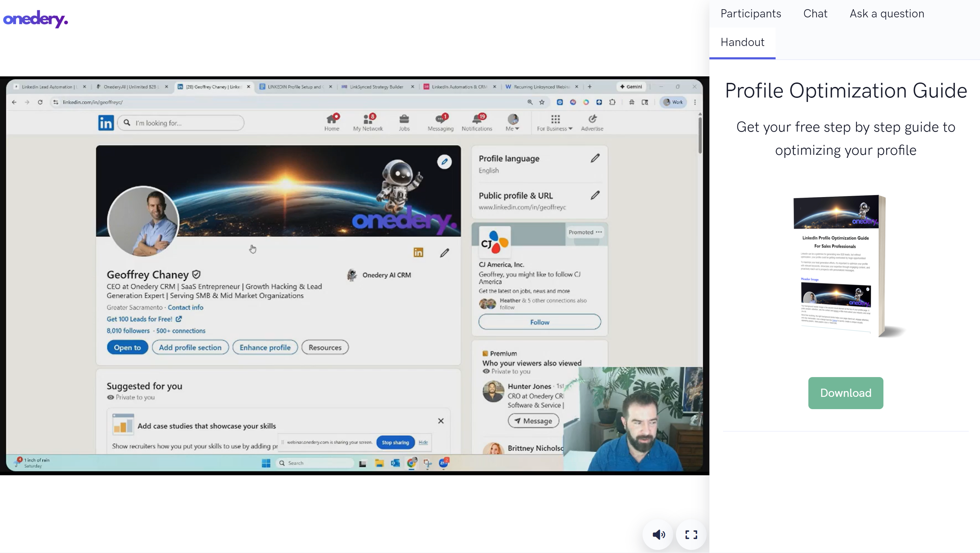Hide the screen sharing notice
Screen dimensions: 980x553
click(x=423, y=443)
